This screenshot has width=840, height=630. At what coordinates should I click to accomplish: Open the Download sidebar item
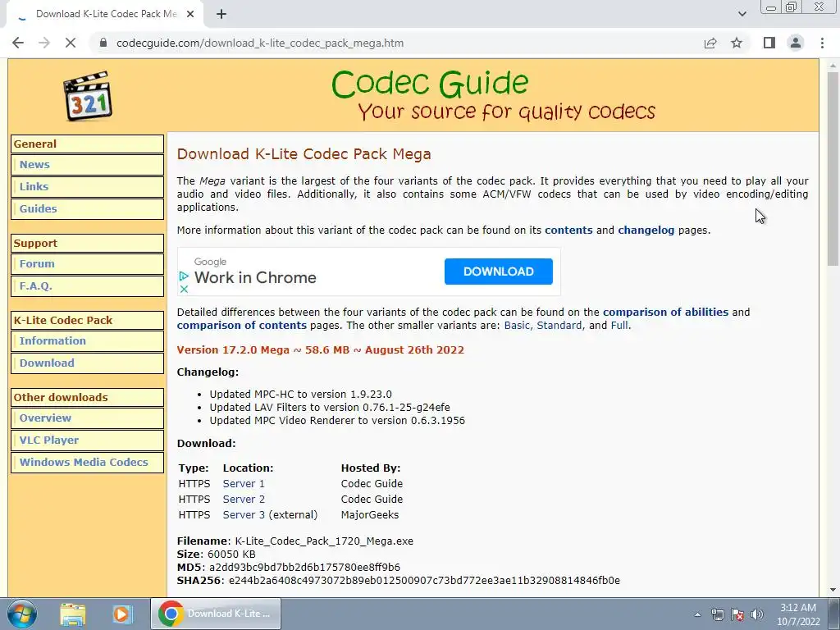[87, 363]
